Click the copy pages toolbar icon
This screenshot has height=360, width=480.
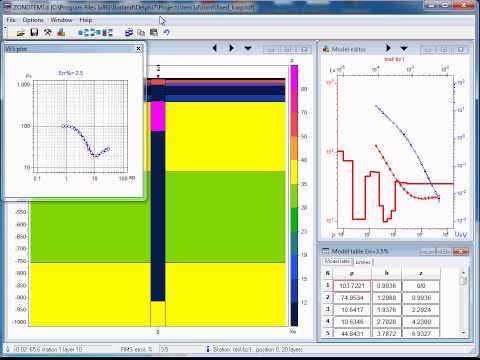coord(141,32)
